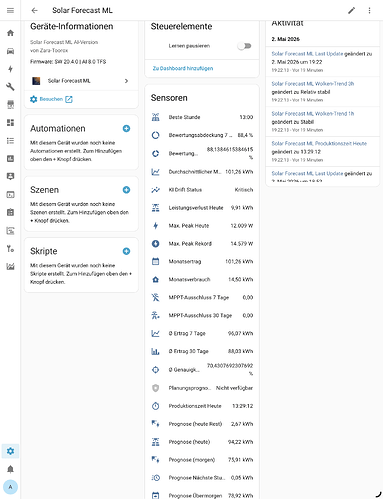Click the Beste Stunde sensor icon
Viewport: 383px width, 499px height.
click(156, 117)
